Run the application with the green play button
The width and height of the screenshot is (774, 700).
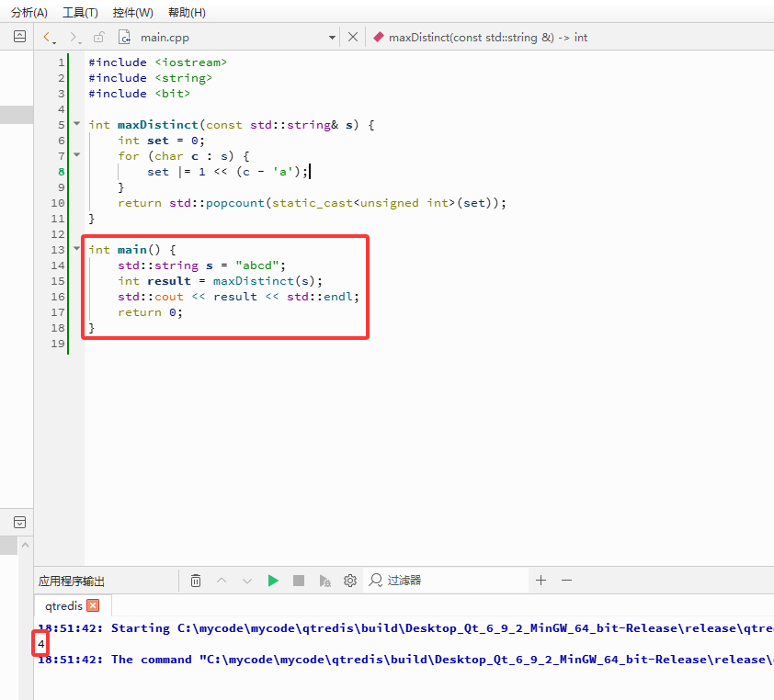(x=273, y=581)
